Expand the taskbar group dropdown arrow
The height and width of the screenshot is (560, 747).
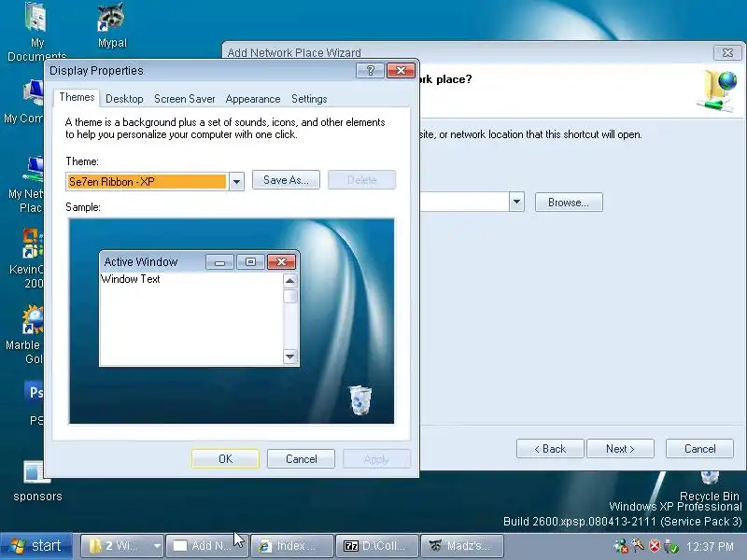click(157, 546)
